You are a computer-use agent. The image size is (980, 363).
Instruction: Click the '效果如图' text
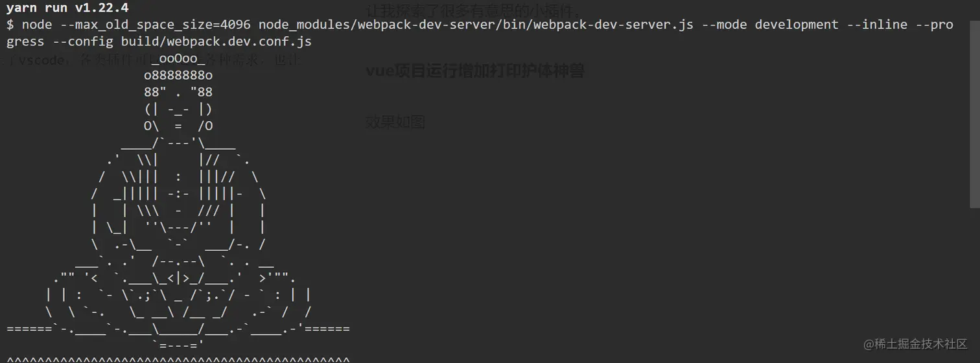click(x=395, y=122)
